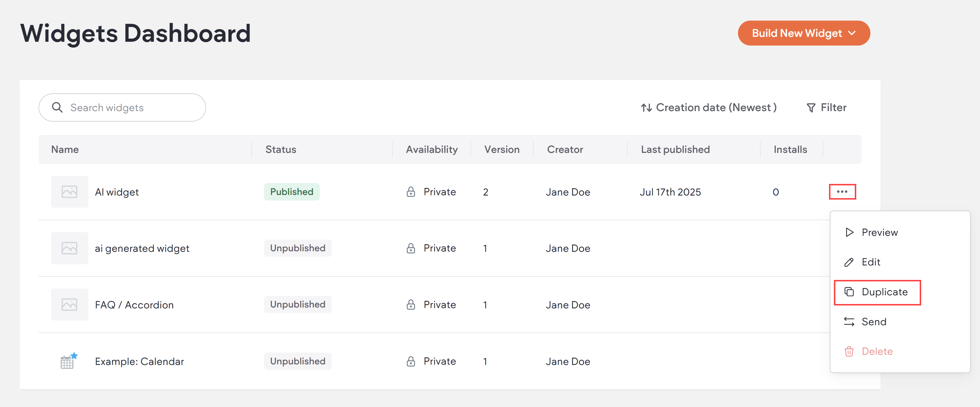Click the Search widgets input field

coord(129,108)
